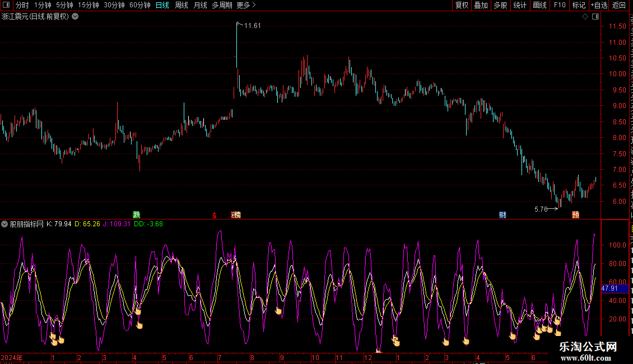Click the 6.00 price axis label
The image size is (633, 364).
pos(619,202)
